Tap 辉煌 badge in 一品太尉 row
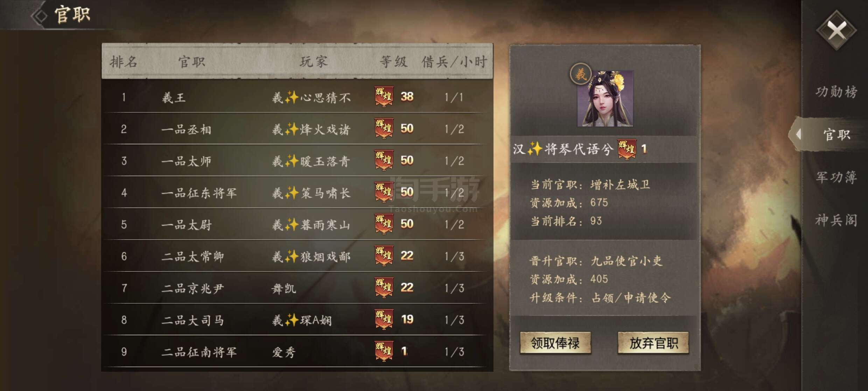This screenshot has height=391, width=868. 384,224
